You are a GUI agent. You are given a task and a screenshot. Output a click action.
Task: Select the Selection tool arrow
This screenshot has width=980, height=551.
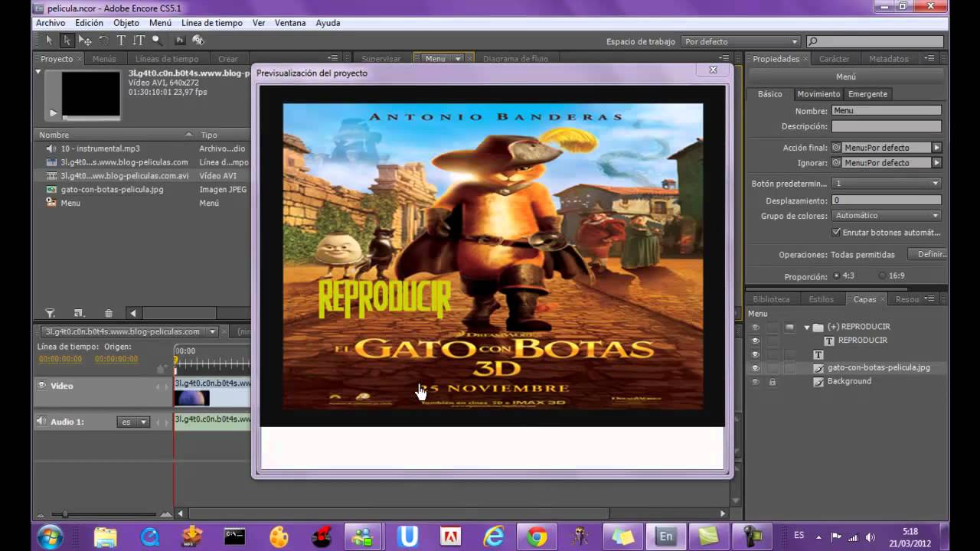click(50, 41)
